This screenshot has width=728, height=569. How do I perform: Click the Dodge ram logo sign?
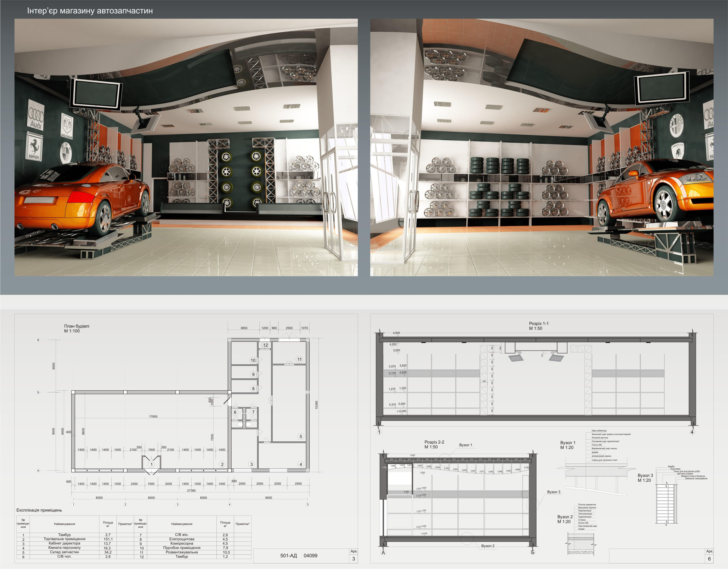67,126
